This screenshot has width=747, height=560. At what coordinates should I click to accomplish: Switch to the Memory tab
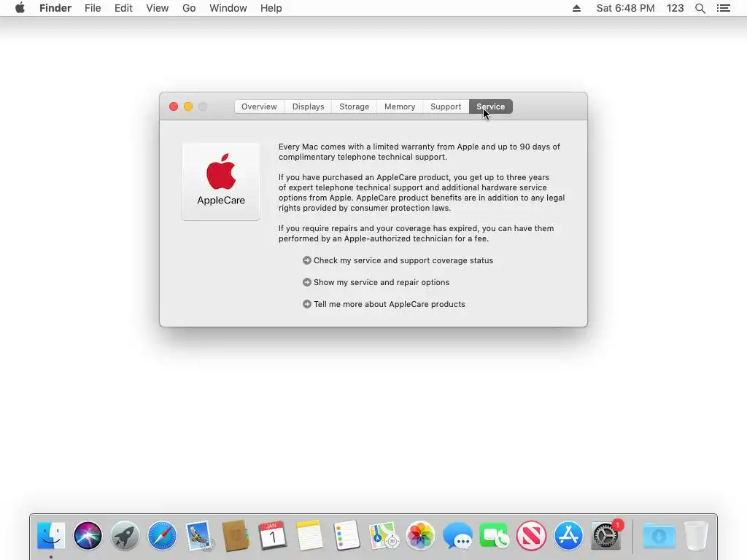click(400, 106)
